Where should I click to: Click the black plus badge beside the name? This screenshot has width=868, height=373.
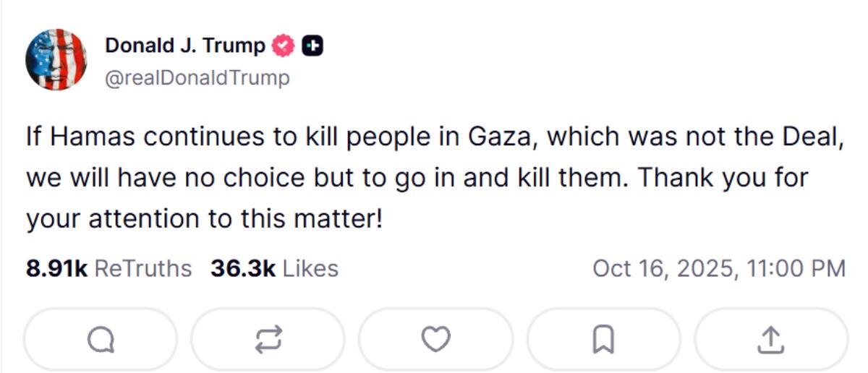(x=312, y=46)
